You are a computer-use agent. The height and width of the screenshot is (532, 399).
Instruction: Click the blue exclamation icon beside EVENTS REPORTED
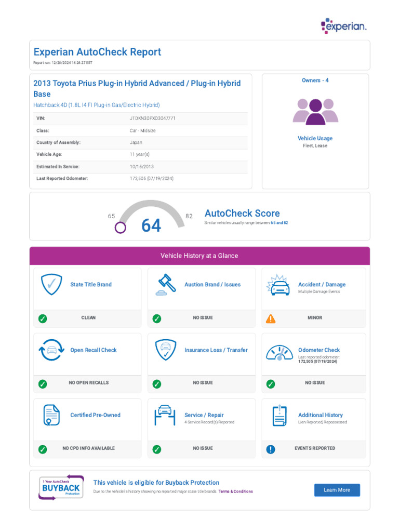pyautogui.click(x=271, y=449)
